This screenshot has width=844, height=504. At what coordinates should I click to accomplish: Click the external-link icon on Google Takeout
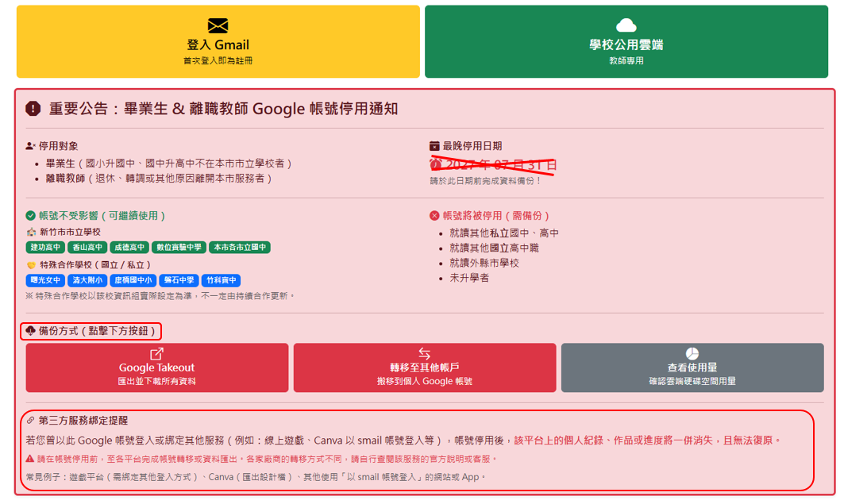[x=156, y=353]
